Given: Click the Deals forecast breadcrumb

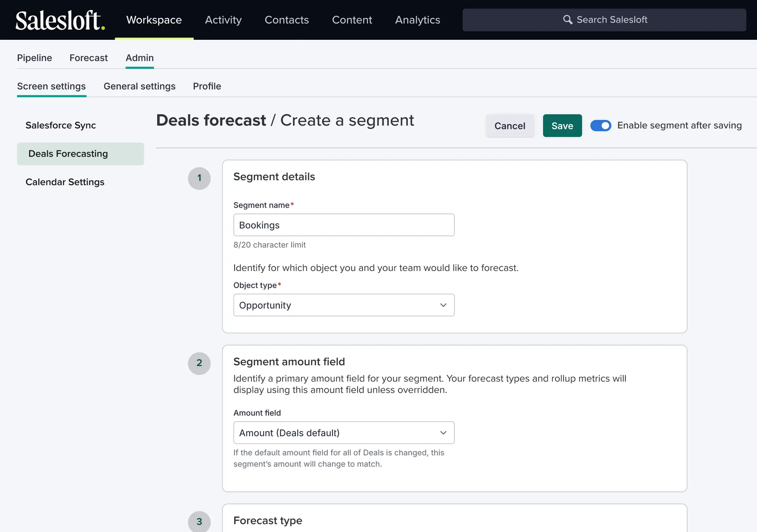Looking at the screenshot, I should click(x=211, y=120).
